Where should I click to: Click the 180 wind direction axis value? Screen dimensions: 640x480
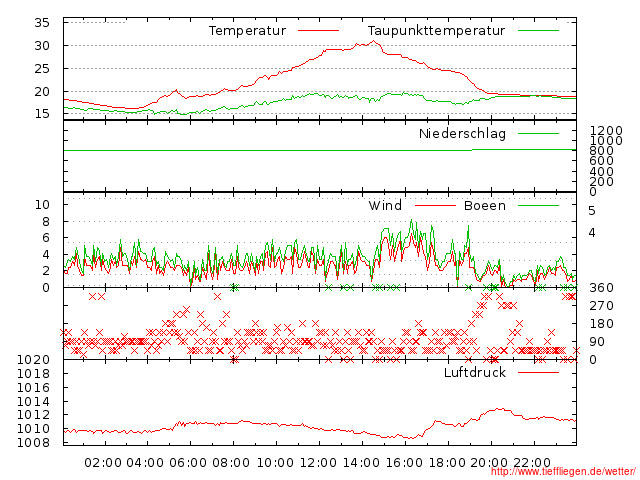601,324
